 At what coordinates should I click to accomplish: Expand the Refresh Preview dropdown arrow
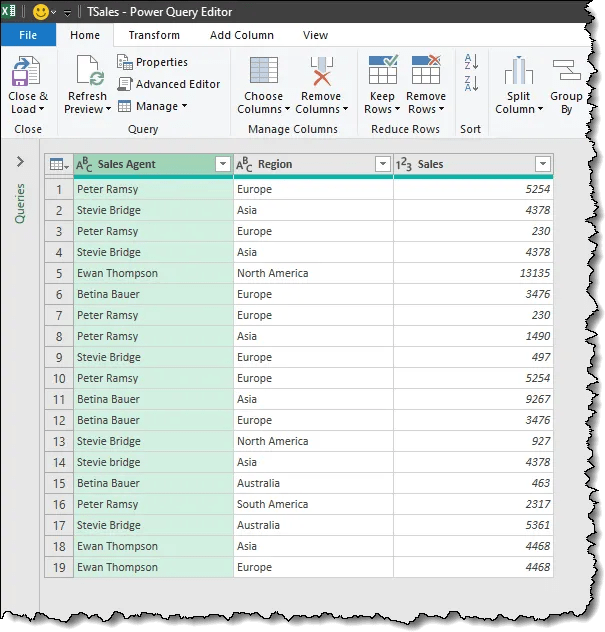point(108,109)
